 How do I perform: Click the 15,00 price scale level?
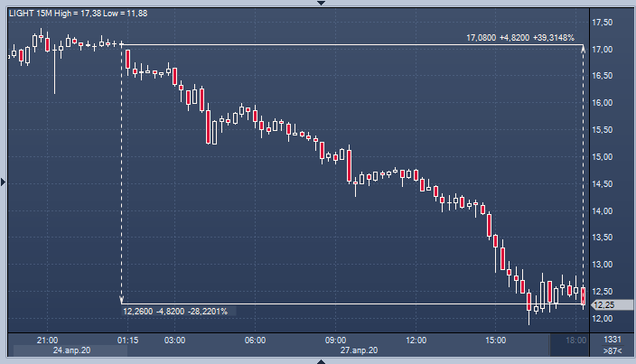coord(602,157)
